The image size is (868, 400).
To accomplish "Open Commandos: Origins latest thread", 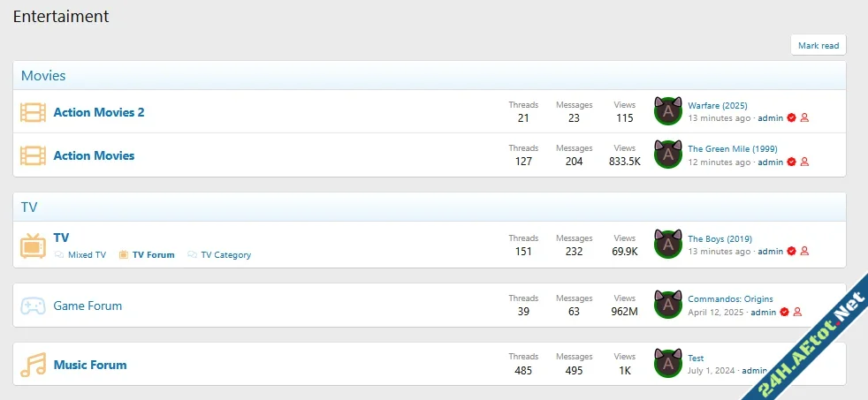I will (730, 299).
